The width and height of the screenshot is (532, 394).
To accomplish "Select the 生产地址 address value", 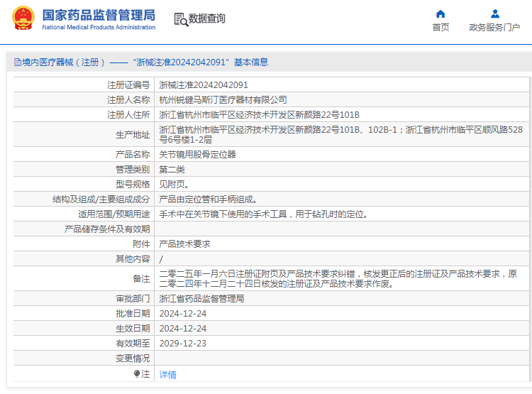I will pos(341,134).
